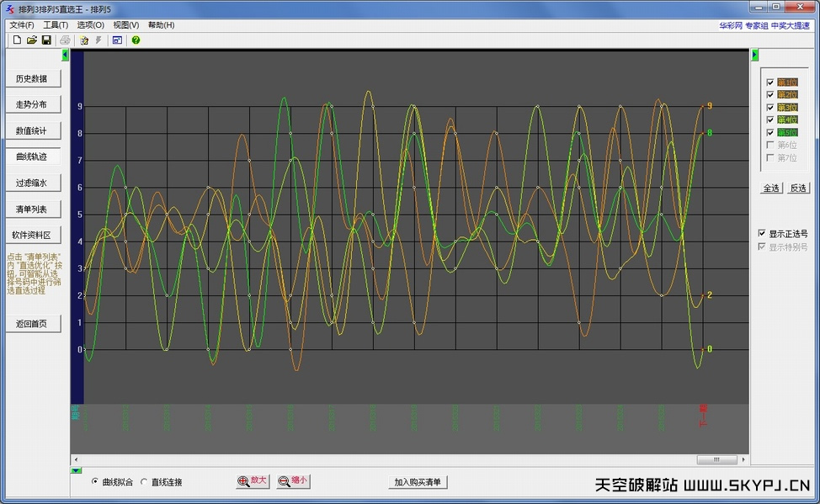Collapse left sidebar with green arrow
820x504 pixels.
pos(66,56)
